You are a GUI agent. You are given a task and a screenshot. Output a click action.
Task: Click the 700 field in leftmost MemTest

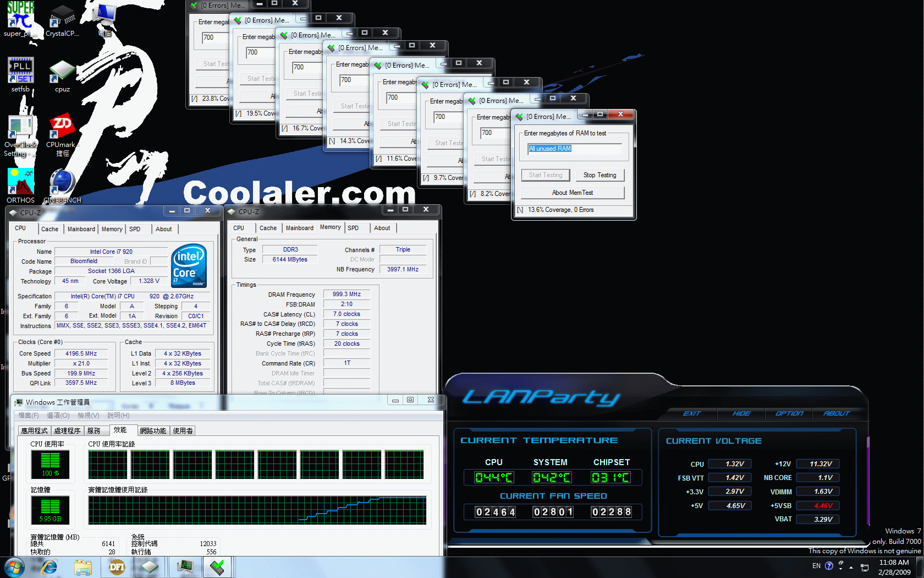(x=215, y=37)
